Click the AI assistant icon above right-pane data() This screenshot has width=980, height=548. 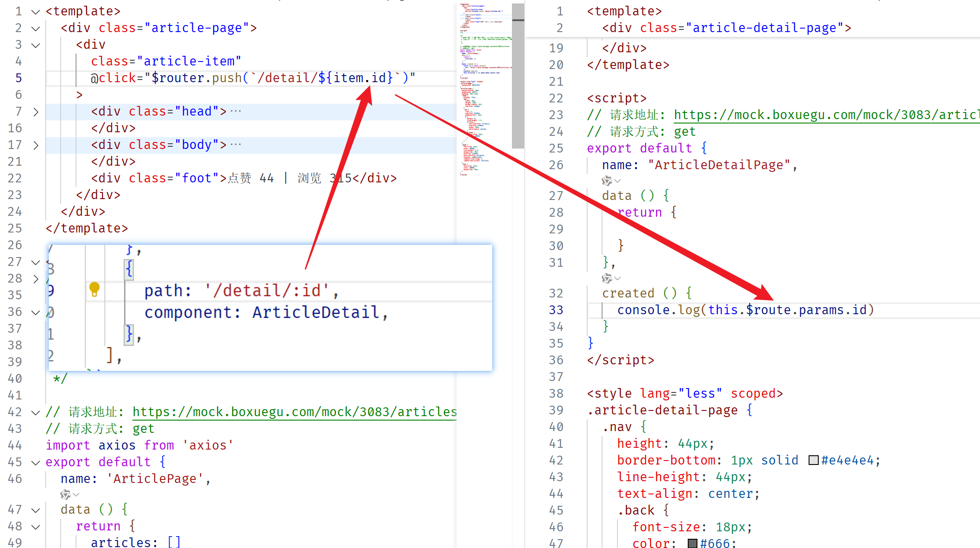click(606, 181)
